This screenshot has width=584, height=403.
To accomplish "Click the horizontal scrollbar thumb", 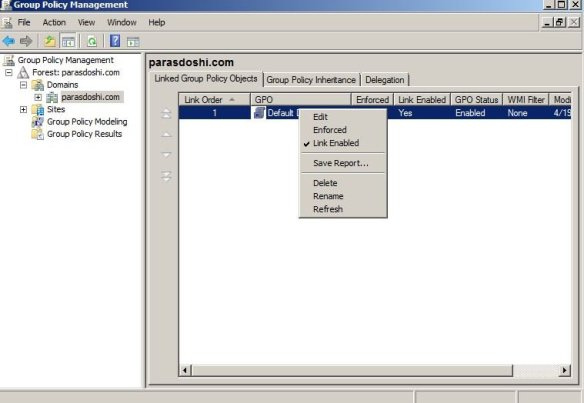I will coord(352,370).
